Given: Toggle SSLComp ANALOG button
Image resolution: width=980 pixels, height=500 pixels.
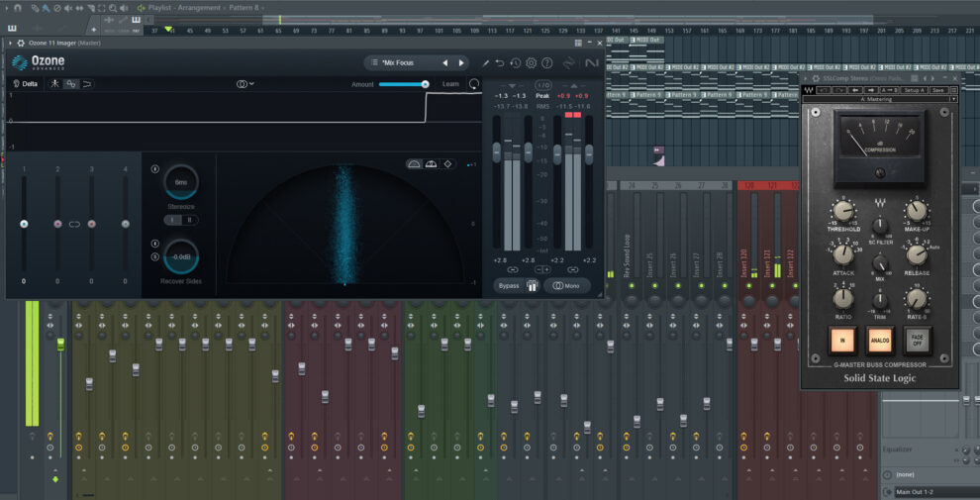Looking at the screenshot, I should coord(880,341).
